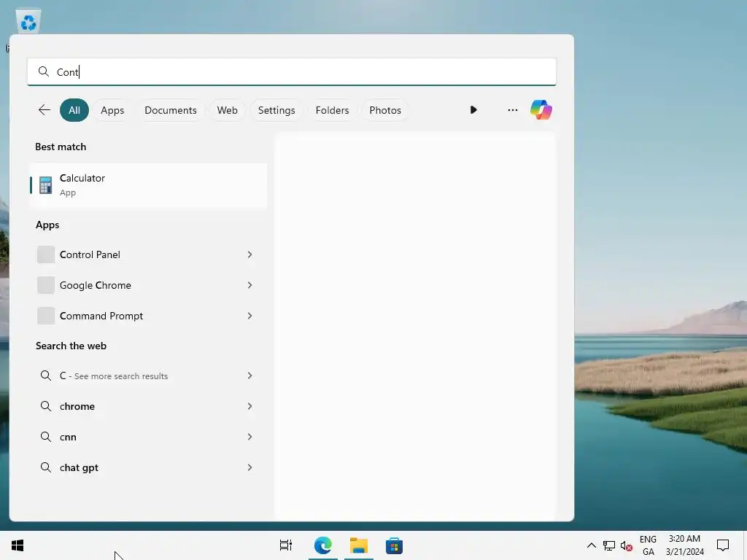Viewport: 747px width, 560px height.
Task: Click the network icon in system tray
Action: (609, 545)
